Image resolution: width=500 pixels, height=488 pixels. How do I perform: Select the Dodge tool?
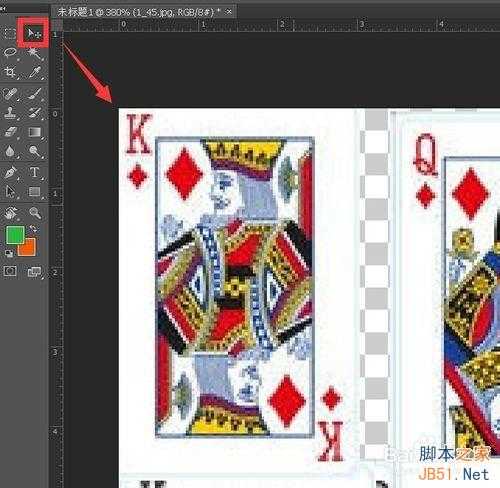pyautogui.click(x=35, y=151)
